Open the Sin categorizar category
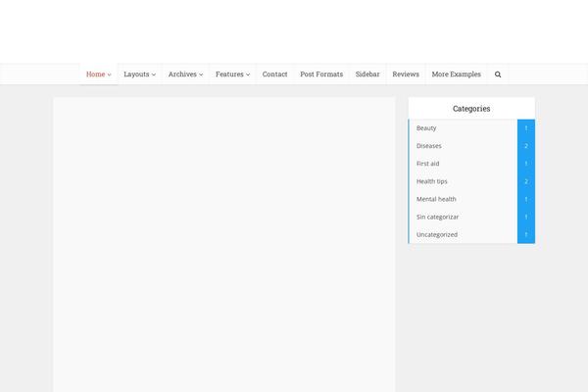This screenshot has height=392, width=588. tap(437, 217)
